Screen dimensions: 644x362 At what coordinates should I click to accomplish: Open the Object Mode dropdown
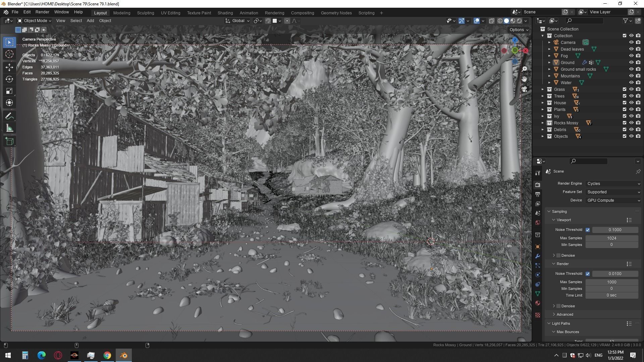point(34,21)
